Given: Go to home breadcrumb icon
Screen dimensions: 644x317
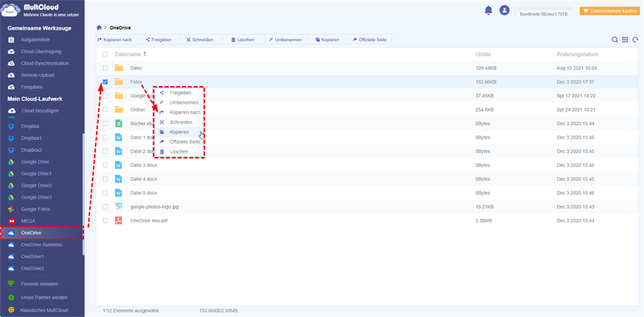Looking at the screenshot, I should click(99, 27).
